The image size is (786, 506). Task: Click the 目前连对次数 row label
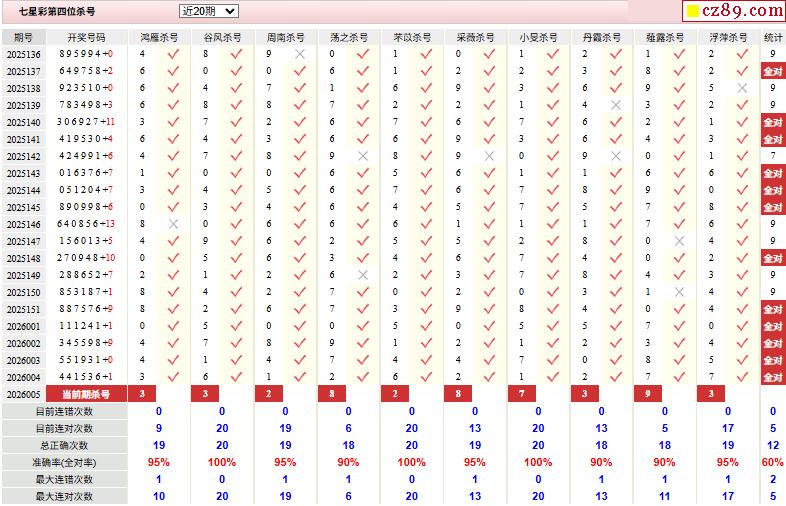(x=64, y=428)
